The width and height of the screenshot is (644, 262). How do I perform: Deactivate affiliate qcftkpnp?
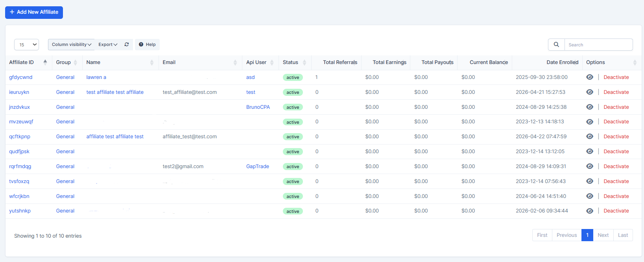616,137
